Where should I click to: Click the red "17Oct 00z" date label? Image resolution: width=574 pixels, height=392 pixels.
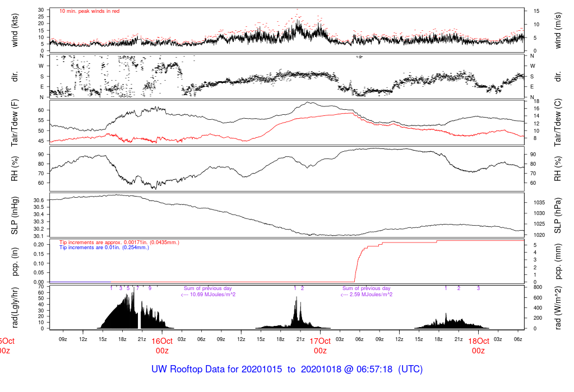point(320,346)
